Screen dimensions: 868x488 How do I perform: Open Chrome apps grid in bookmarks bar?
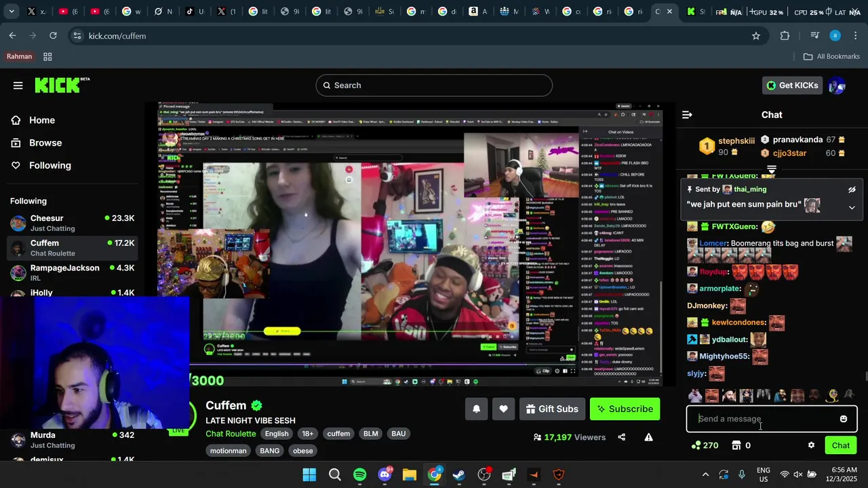tap(47, 57)
